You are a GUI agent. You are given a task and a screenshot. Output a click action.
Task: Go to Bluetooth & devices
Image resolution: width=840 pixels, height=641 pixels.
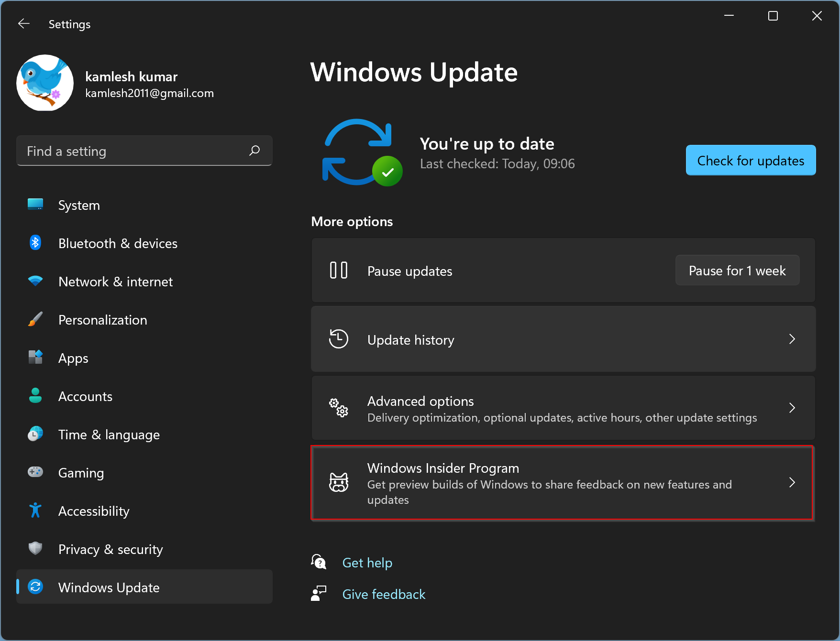(144, 244)
